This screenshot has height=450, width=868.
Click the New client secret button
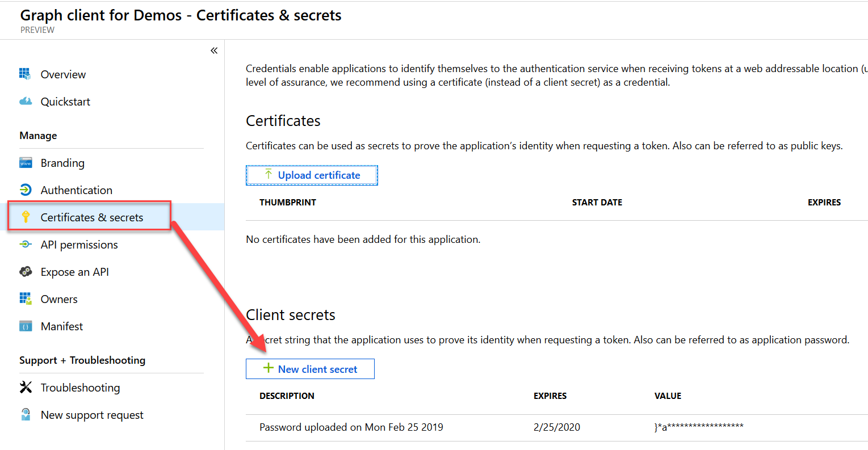point(310,368)
